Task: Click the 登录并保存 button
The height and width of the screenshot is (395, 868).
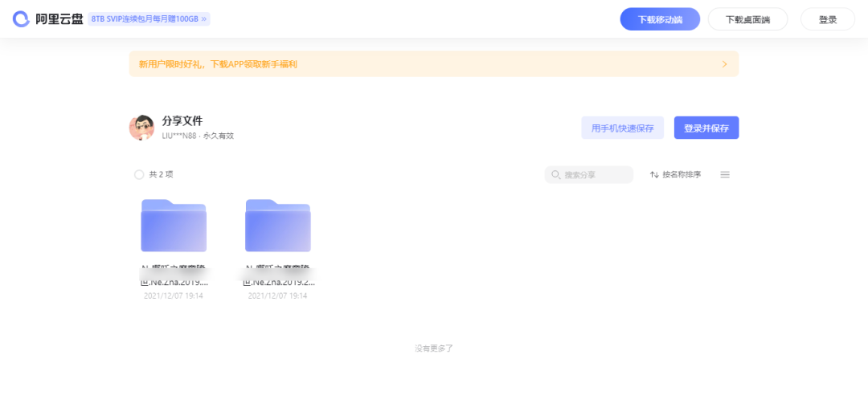Action: tap(706, 128)
